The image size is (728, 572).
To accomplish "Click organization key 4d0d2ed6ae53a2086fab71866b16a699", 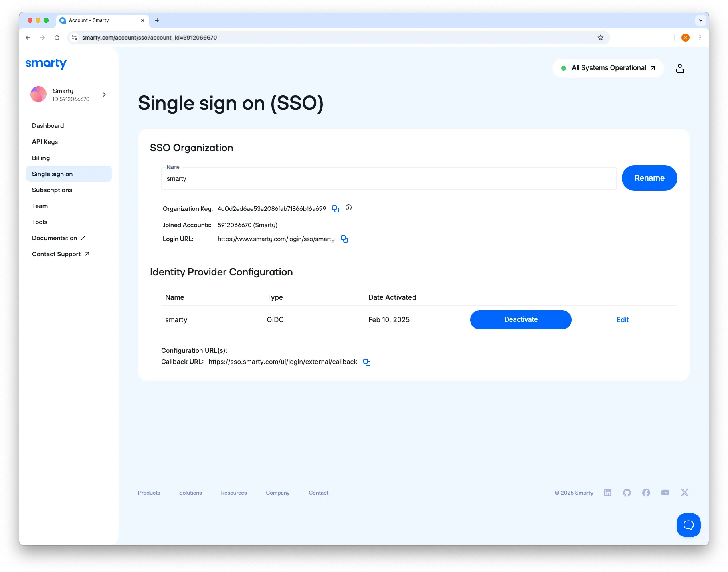I will pyautogui.click(x=272, y=209).
